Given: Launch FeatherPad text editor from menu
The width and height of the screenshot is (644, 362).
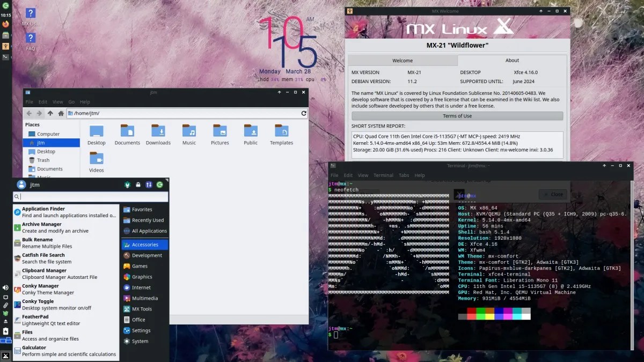Looking at the screenshot, I should (x=65, y=320).
